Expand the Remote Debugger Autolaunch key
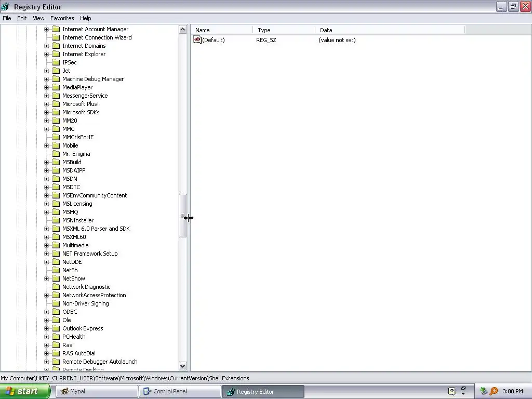 pyautogui.click(x=46, y=362)
